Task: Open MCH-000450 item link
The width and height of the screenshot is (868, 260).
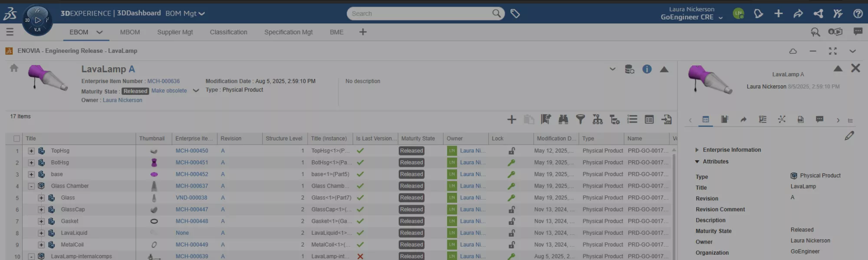Action: pyautogui.click(x=192, y=151)
